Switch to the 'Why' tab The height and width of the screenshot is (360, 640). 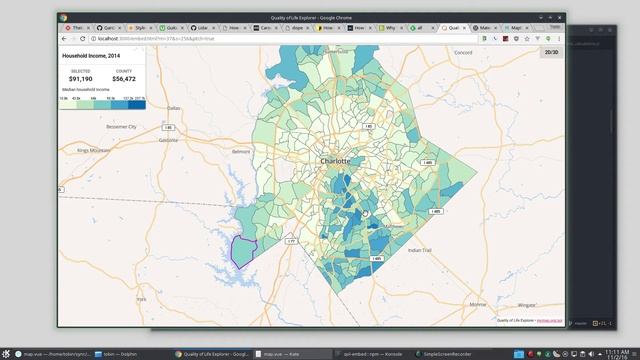pyautogui.click(x=390, y=28)
